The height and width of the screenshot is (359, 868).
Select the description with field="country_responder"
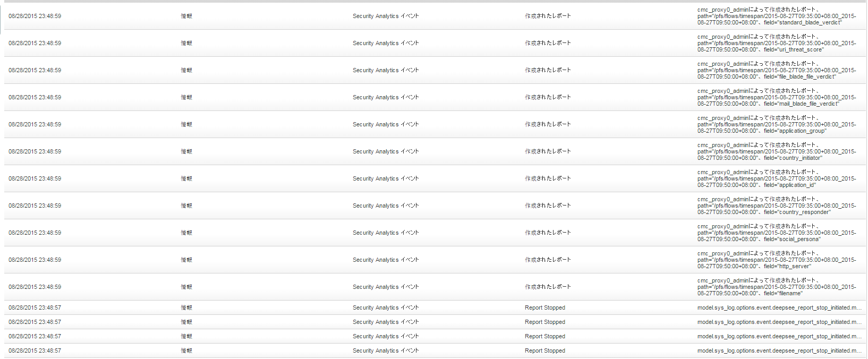point(777,206)
